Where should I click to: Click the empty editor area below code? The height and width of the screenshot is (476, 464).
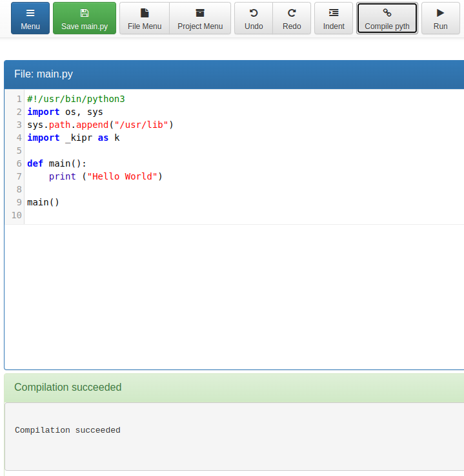pyautogui.click(x=234, y=297)
